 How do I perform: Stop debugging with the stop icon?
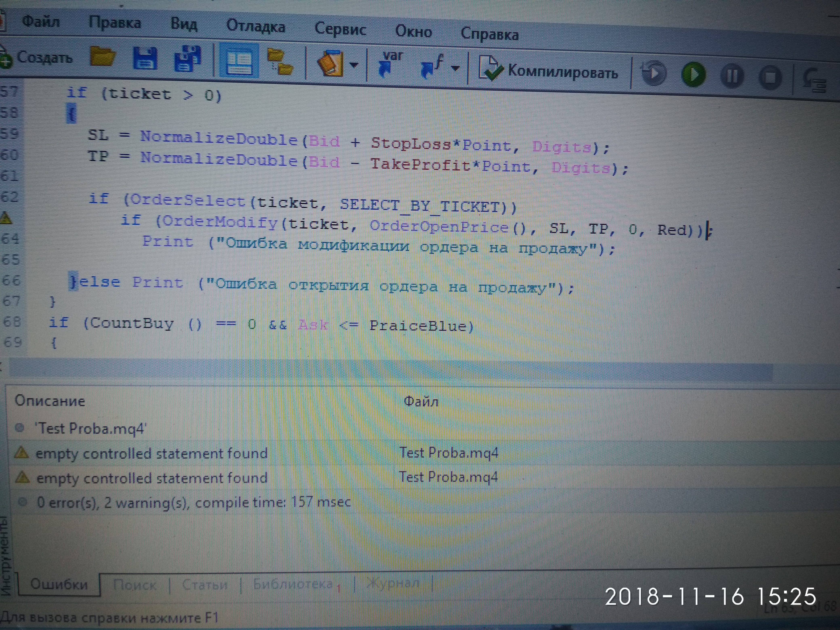(x=770, y=78)
